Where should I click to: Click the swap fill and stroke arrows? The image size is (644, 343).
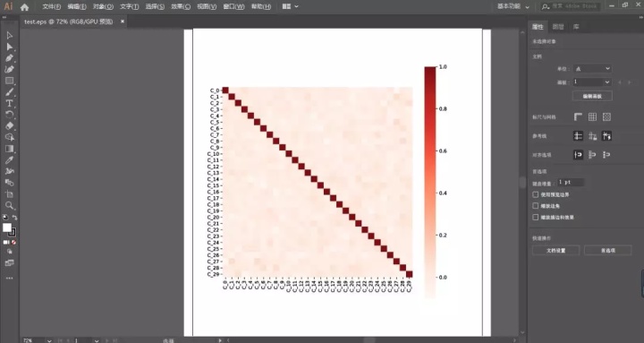15,217
